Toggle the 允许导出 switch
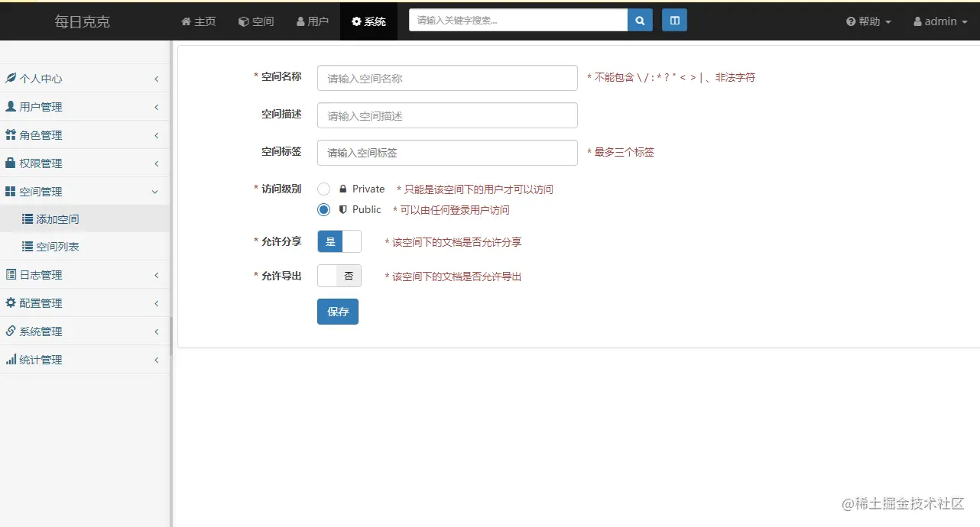Viewport: 980px width, 527px height. [x=339, y=276]
